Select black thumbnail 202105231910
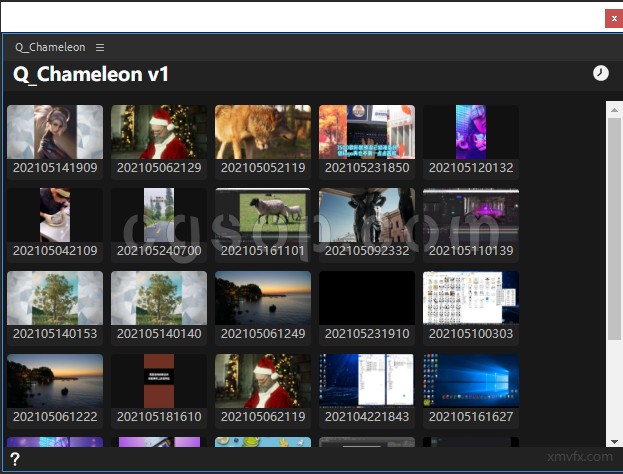 pos(367,306)
